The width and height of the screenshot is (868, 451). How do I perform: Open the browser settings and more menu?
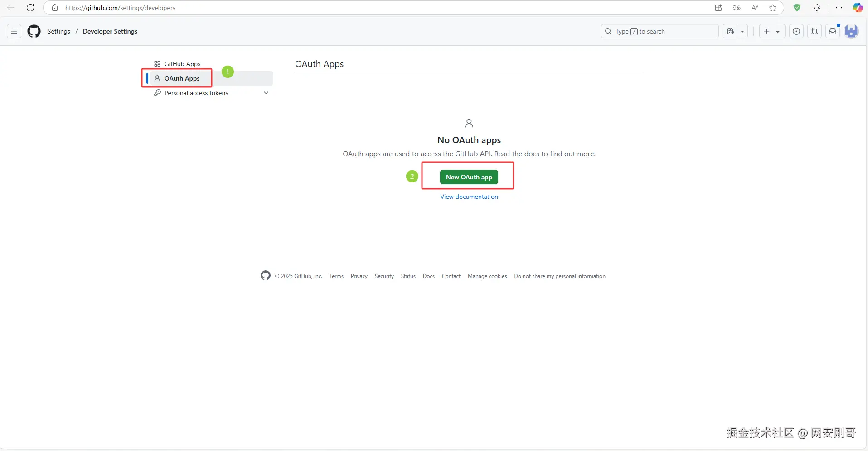[839, 8]
